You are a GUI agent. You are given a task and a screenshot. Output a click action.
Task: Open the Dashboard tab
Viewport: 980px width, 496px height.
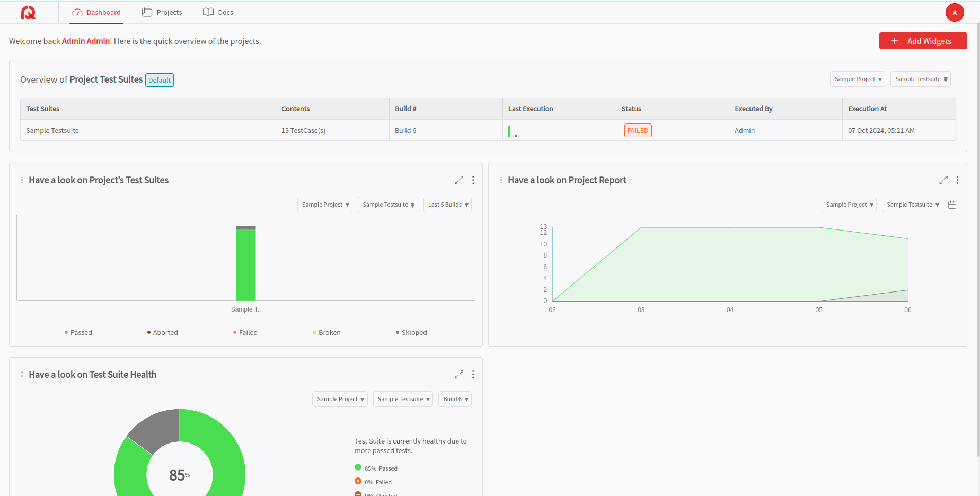click(96, 12)
